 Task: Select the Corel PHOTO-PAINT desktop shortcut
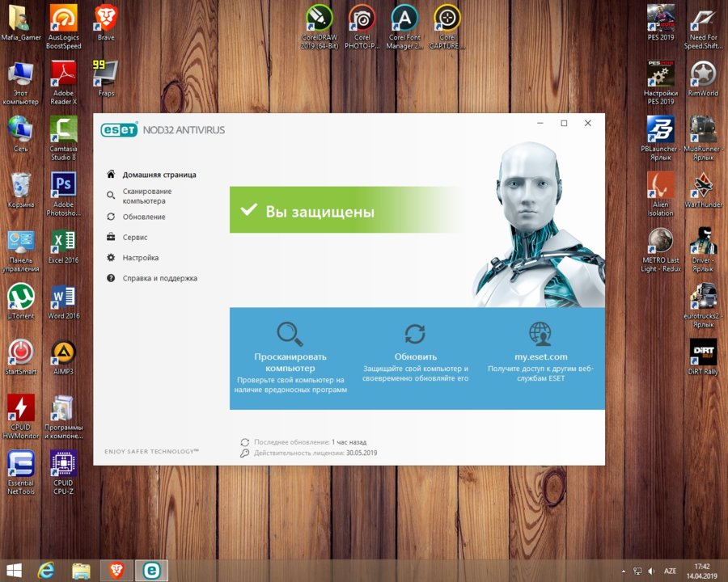click(362, 27)
